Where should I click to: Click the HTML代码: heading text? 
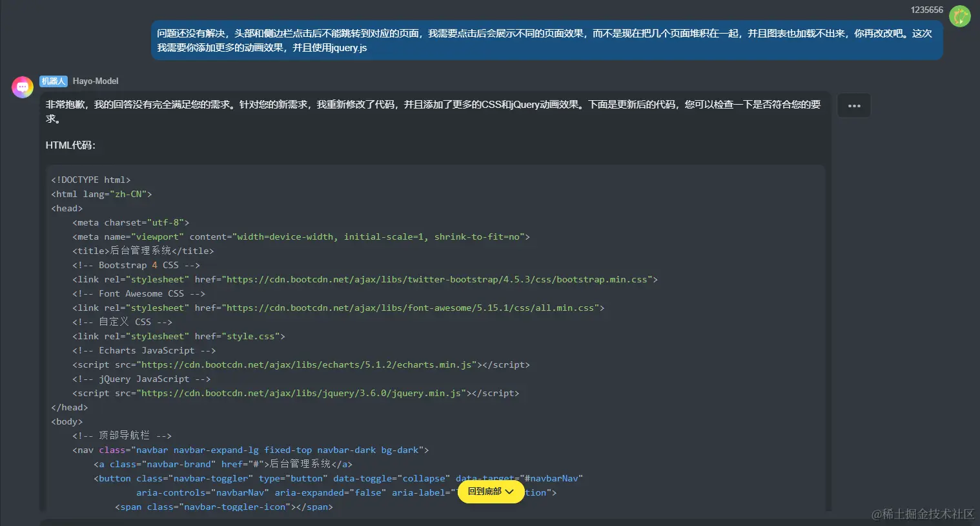(x=70, y=145)
